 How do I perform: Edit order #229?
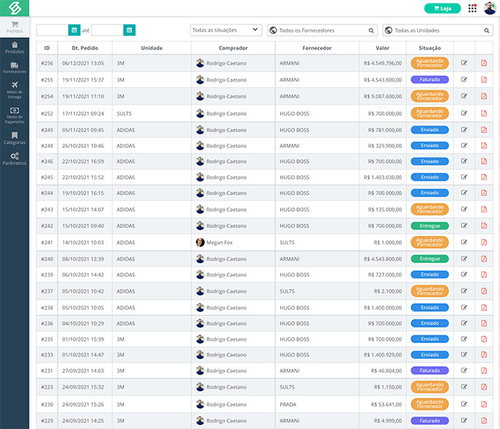click(x=464, y=420)
